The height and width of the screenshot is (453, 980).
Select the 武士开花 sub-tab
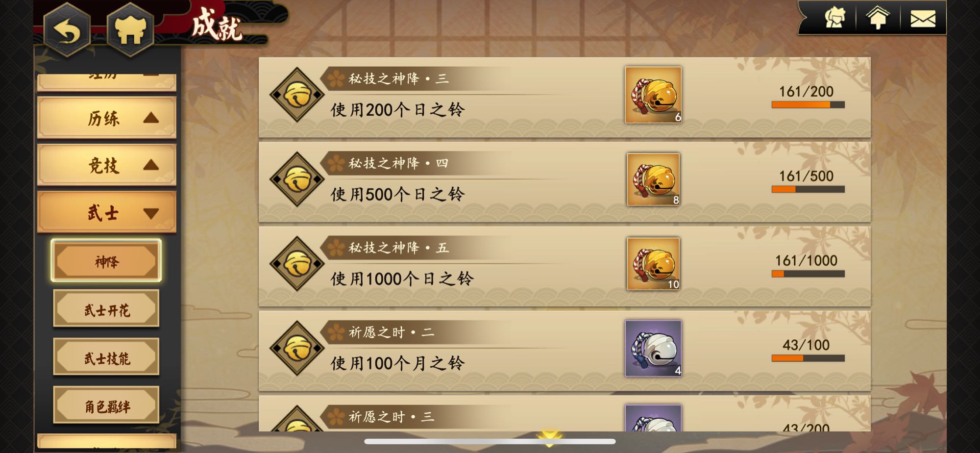[106, 309]
